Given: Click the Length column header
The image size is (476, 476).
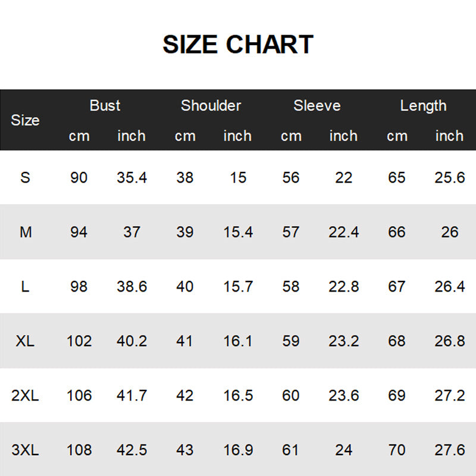Looking at the screenshot, I should coord(423,106).
